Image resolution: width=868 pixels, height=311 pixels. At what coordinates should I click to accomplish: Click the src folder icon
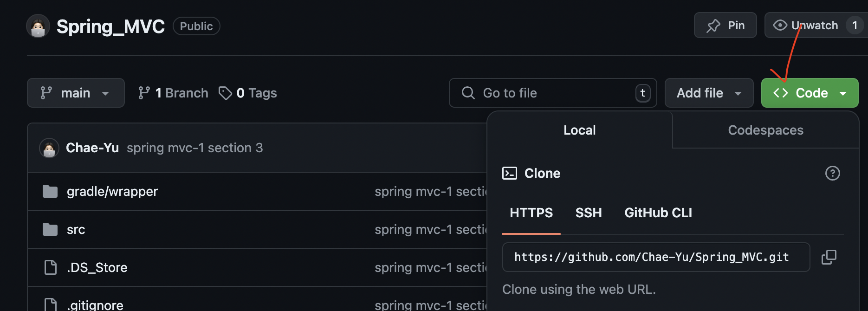click(x=50, y=229)
